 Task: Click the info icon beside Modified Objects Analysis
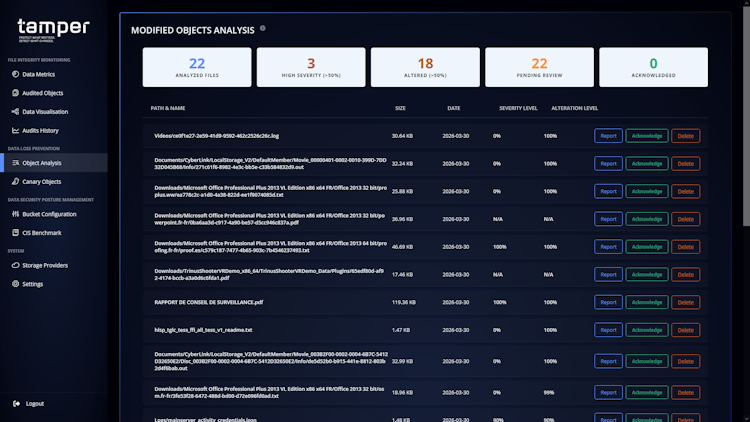point(263,29)
